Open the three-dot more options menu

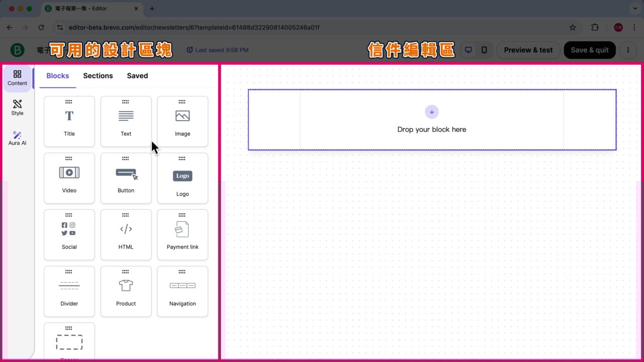pos(628,50)
